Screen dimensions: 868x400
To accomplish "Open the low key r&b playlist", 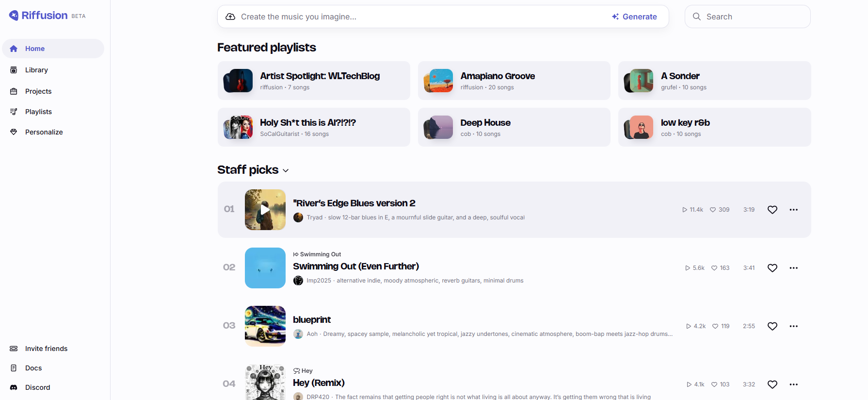I will coord(715,127).
